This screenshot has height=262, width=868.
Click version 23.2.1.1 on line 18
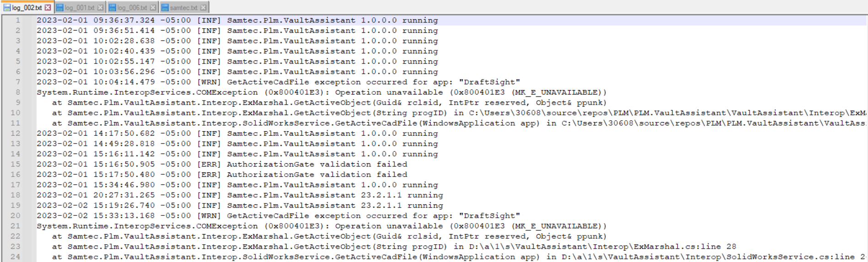(x=381, y=195)
